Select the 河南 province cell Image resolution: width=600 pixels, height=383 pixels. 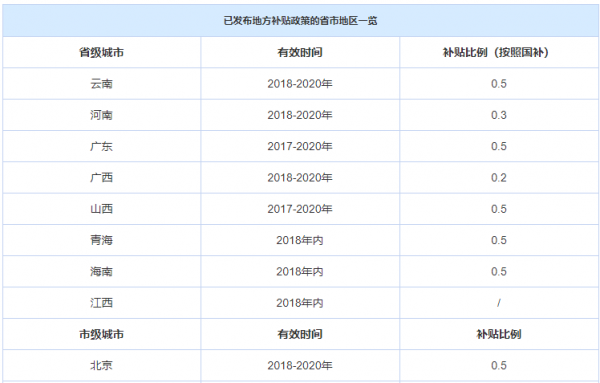tap(101, 115)
